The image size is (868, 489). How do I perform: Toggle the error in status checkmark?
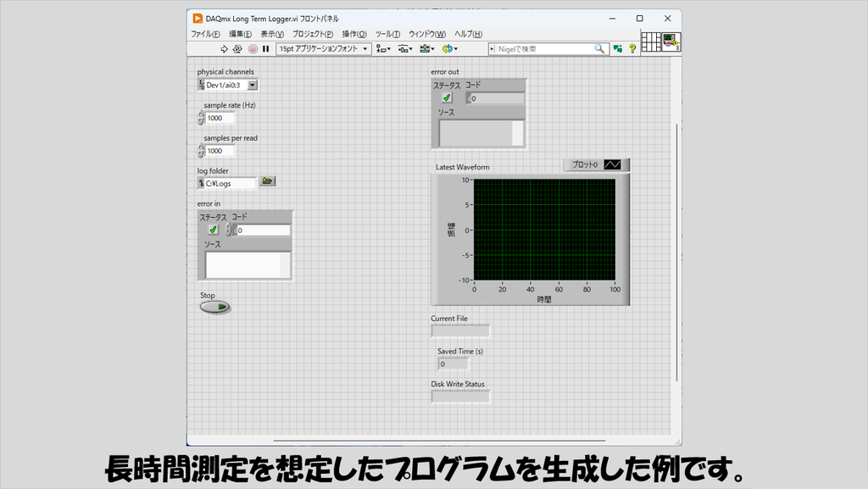tap(213, 230)
